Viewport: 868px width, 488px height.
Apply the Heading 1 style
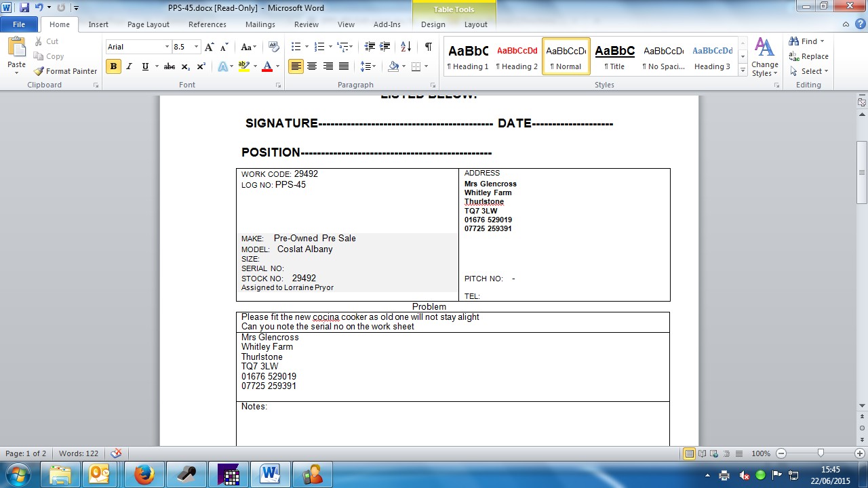(x=468, y=56)
